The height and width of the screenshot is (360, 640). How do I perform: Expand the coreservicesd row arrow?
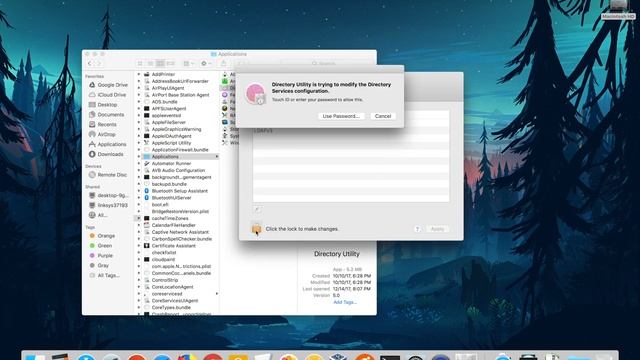pos(217,294)
